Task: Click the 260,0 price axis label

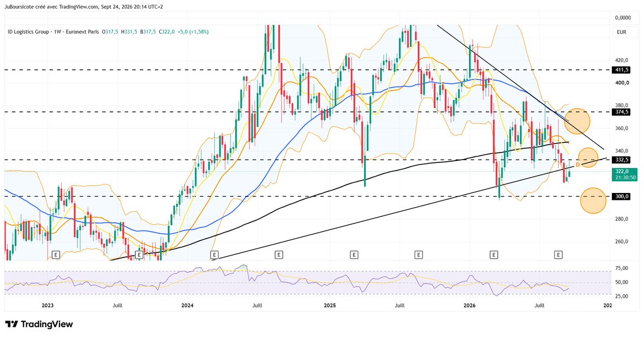Action: click(622, 242)
